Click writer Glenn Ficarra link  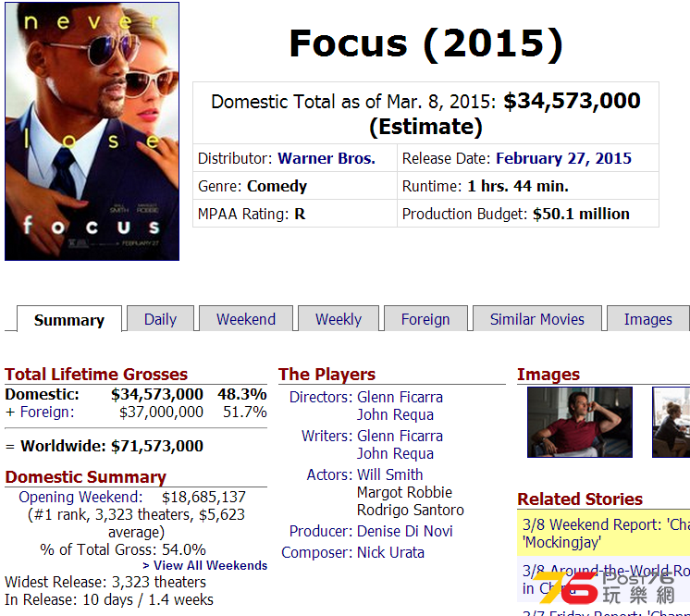[x=400, y=436]
